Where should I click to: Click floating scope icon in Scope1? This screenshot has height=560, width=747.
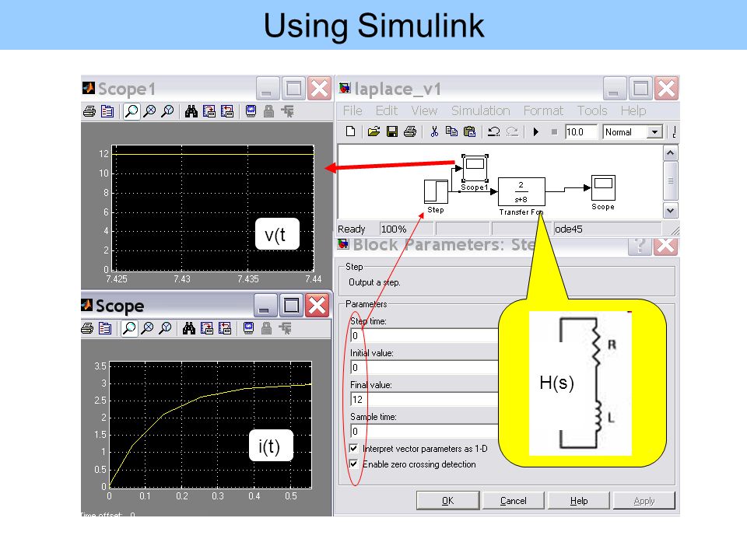coord(251,111)
